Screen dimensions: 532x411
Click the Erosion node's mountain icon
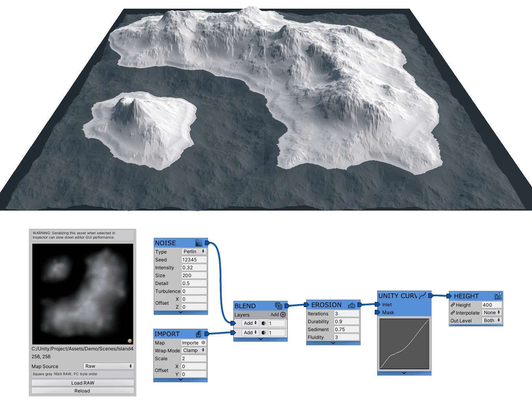352,305
